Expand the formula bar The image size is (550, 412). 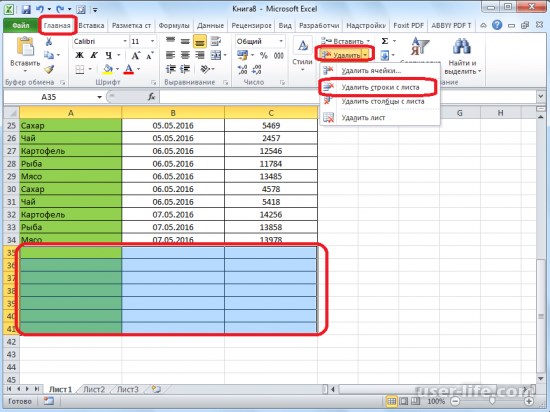click(540, 96)
